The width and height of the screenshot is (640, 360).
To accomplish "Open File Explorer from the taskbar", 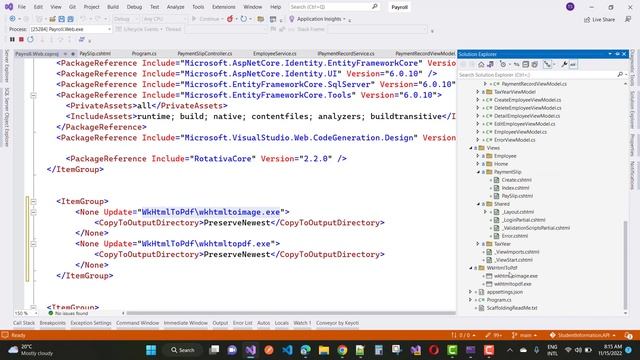I will tap(324, 350).
